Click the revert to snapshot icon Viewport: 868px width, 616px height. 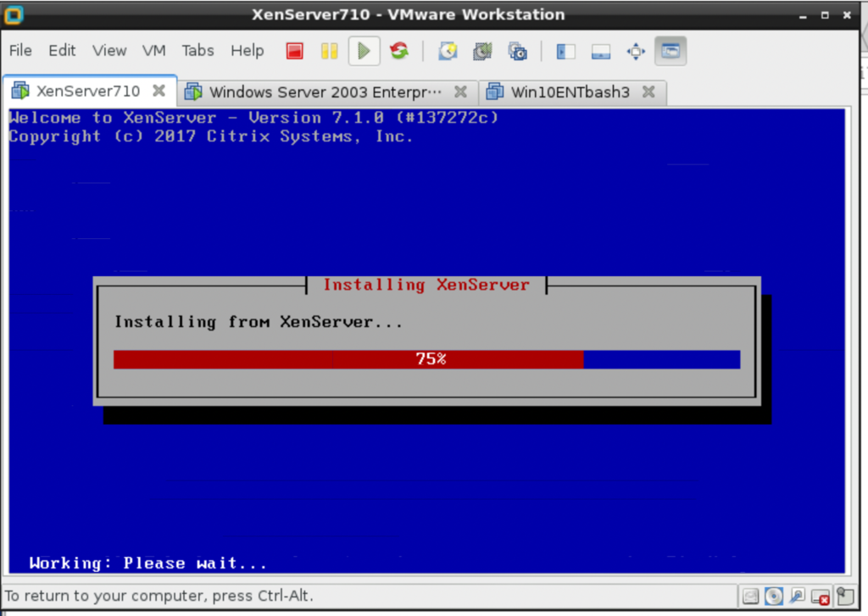pyautogui.click(x=482, y=52)
